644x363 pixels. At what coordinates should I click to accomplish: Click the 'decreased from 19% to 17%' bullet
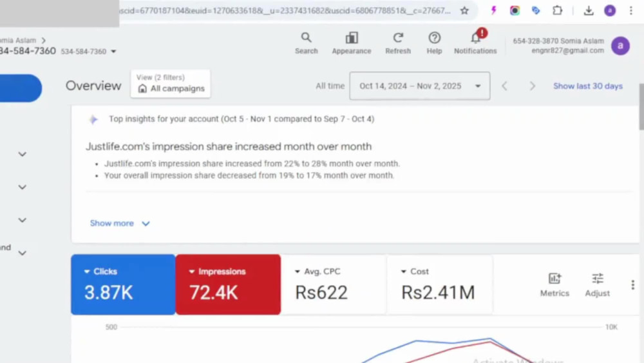tap(249, 175)
